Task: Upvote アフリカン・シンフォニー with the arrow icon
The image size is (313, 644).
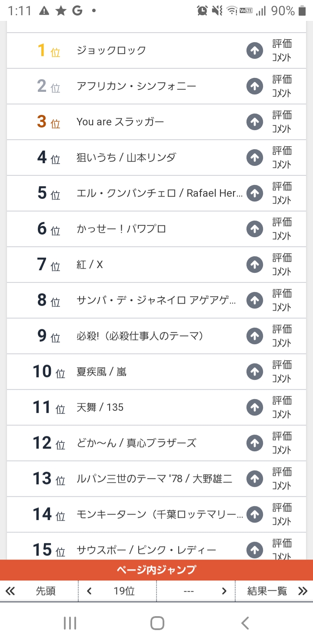Action: (x=255, y=87)
